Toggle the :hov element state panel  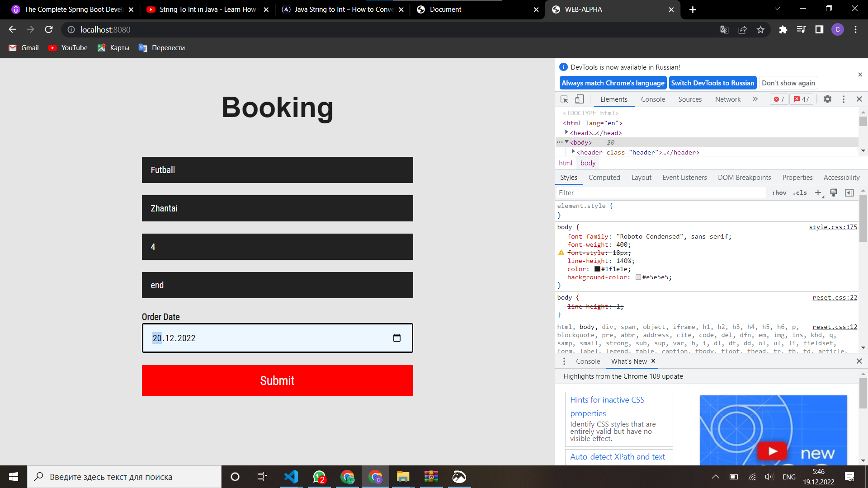coord(779,192)
